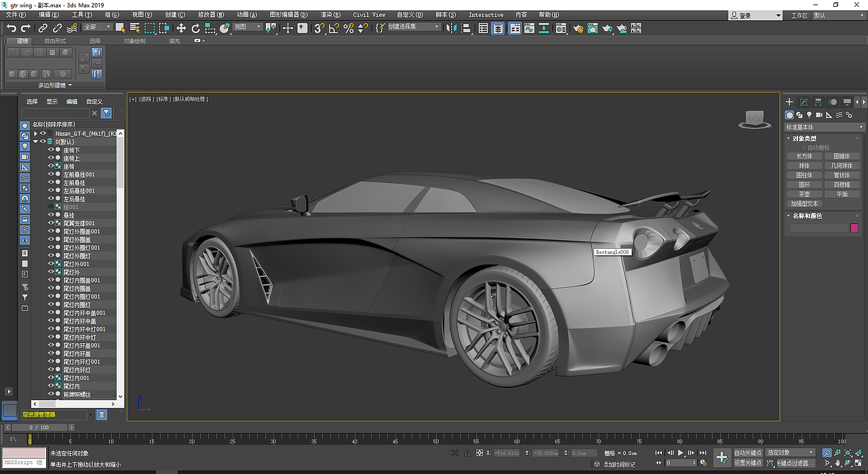Toggle visibility of the 座椅 item
This screenshot has height=474, width=868.
[51, 165]
